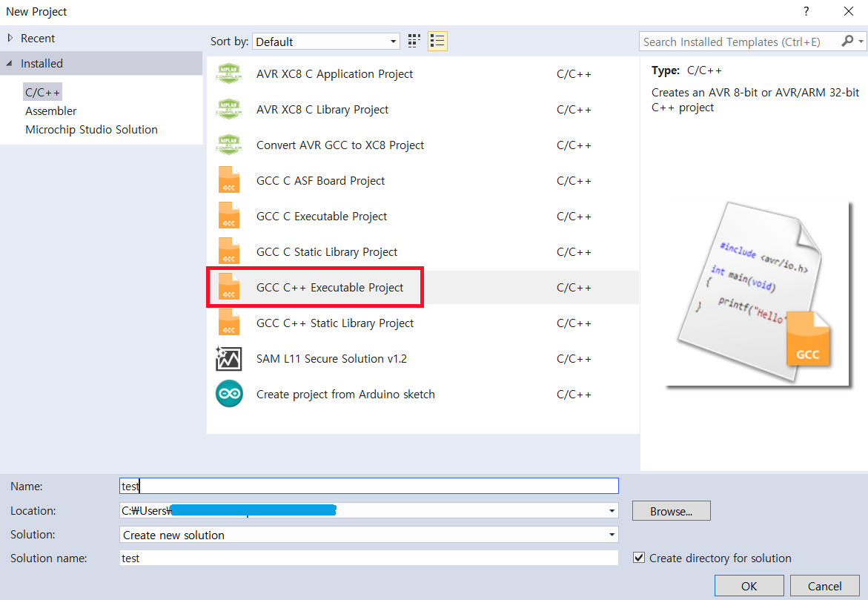868x600 pixels.
Task: Select Convert AVR GCC to XC8 Project text
Action: 340,145
